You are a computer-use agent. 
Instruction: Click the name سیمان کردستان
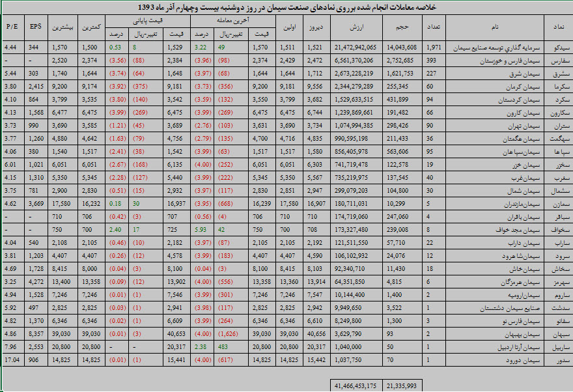pos(520,100)
